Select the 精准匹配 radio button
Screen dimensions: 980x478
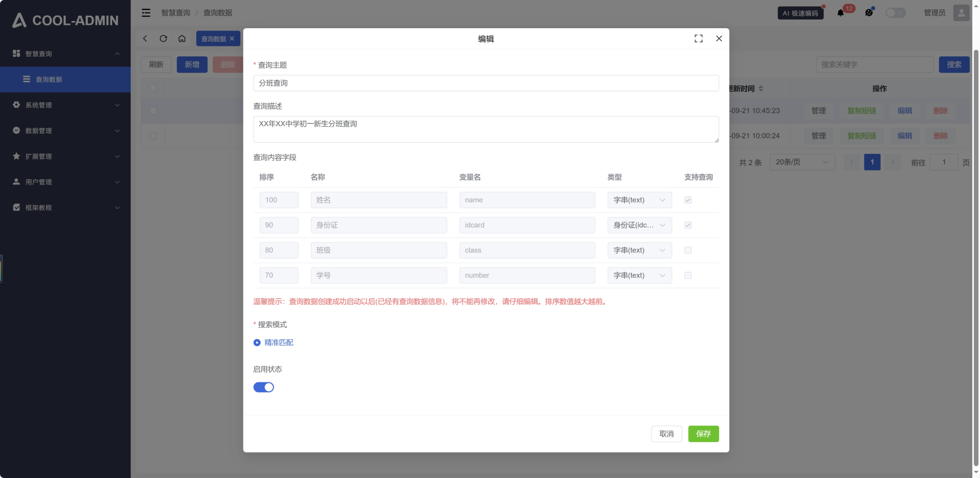(257, 343)
